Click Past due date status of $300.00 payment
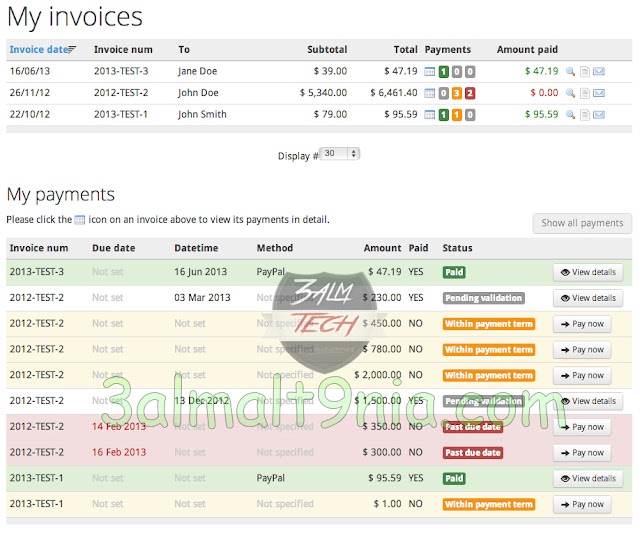This screenshot has height=533, width=640. click(473, 453)
